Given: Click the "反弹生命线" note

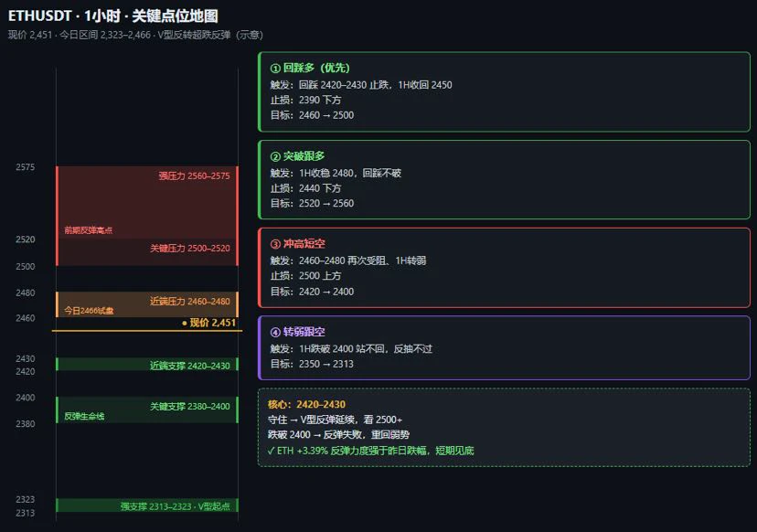Looking at the screenshot, I should pos(84,416).
